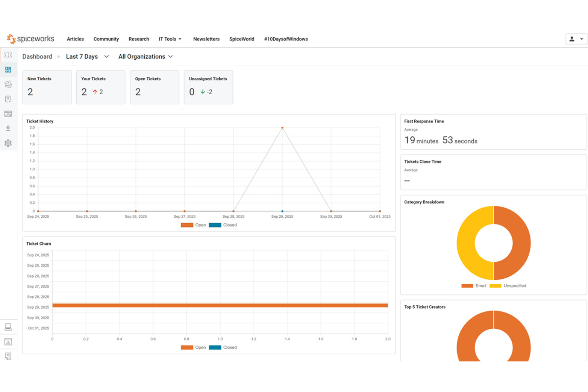Open the reports chart icon in the sidebar

(8, 114)
